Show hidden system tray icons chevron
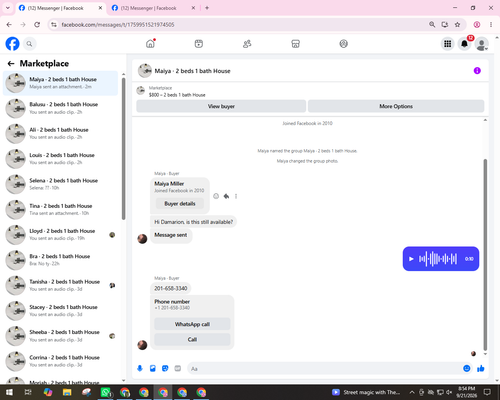Screen dimensions: 500x400 coord(412,392)
